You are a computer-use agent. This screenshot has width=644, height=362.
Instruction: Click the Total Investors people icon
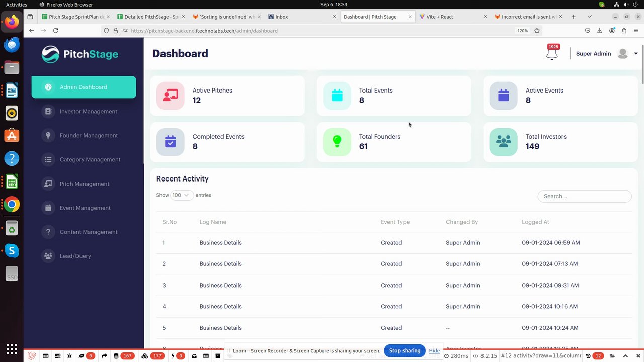click(x=504, y=142)
